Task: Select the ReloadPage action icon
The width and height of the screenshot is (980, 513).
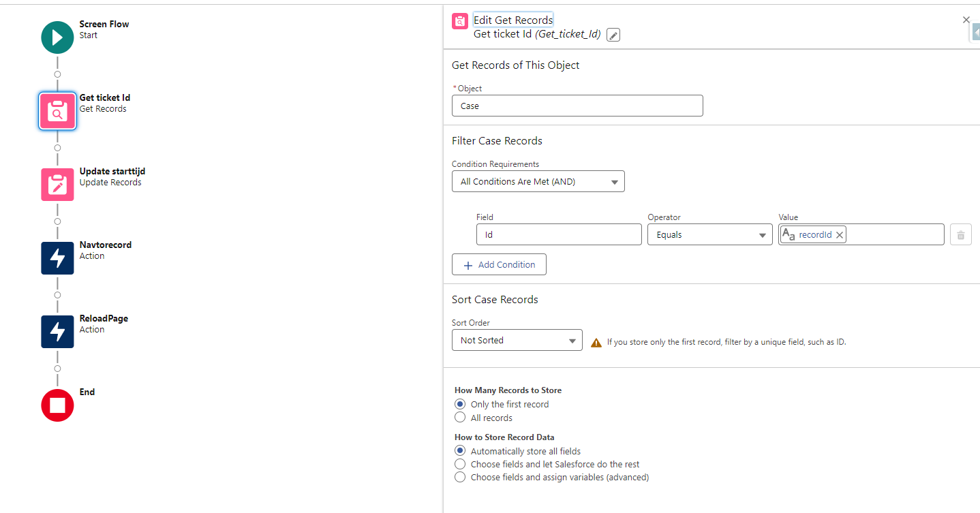Action: [57, 332]
